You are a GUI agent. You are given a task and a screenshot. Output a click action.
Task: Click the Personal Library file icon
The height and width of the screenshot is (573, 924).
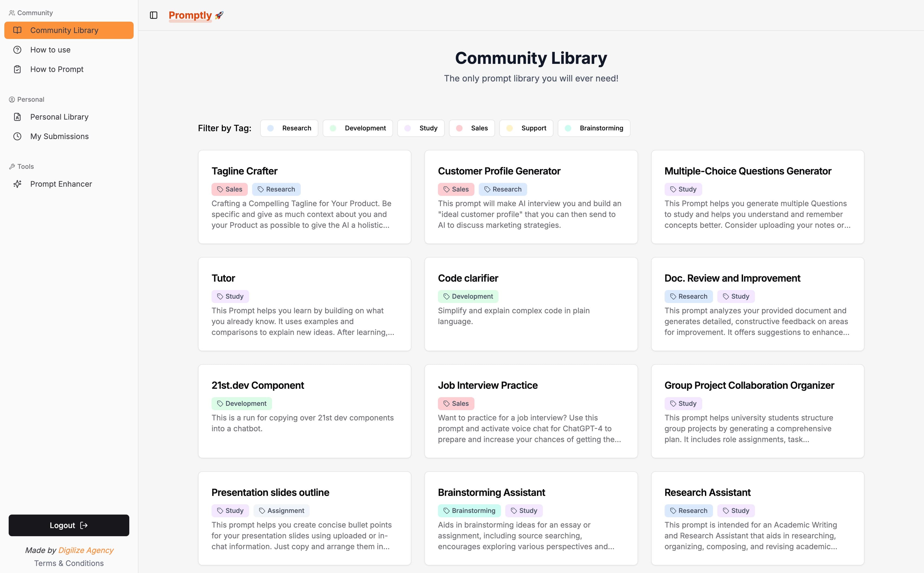tap(17, 117)
